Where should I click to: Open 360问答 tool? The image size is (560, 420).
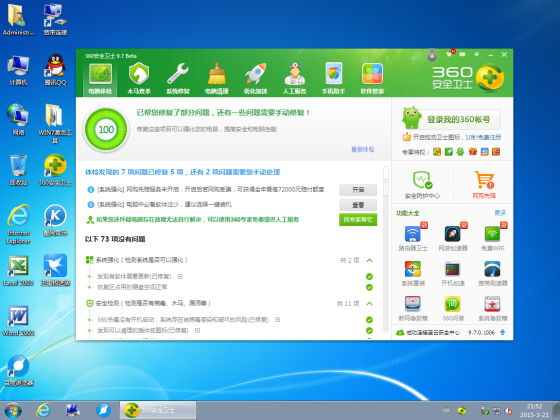pyautogui.click(x=453, y=308)
